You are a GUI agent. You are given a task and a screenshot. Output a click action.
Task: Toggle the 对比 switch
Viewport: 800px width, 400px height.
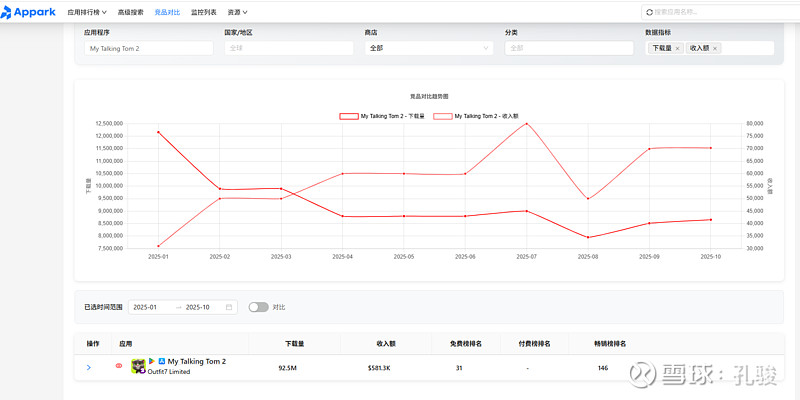258,307
